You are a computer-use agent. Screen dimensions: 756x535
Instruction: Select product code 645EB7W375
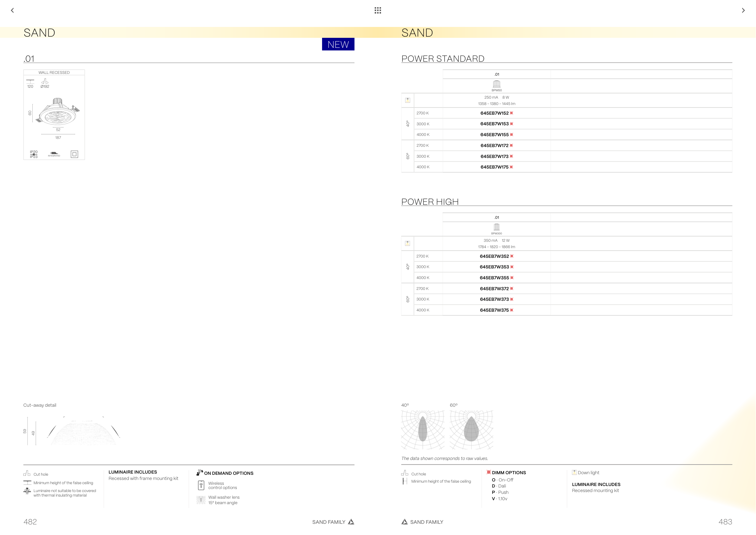494,310
